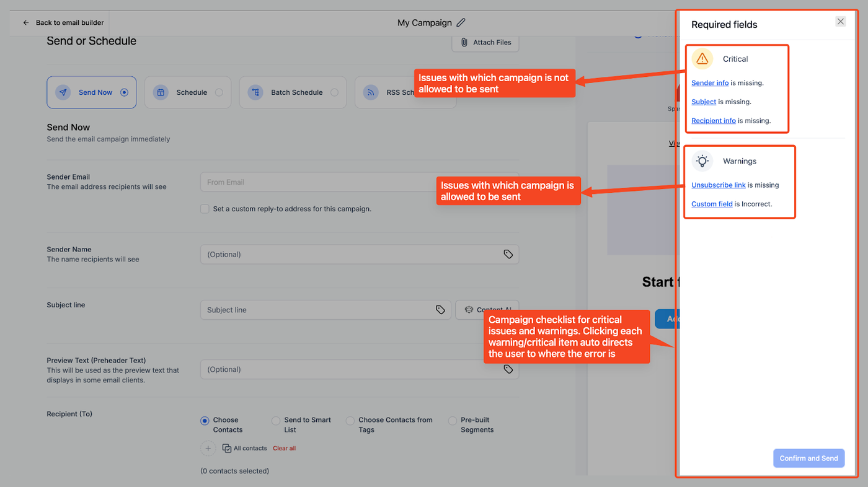
Task: Click the back arrow to email builder
Action: [x=26, y=23]
